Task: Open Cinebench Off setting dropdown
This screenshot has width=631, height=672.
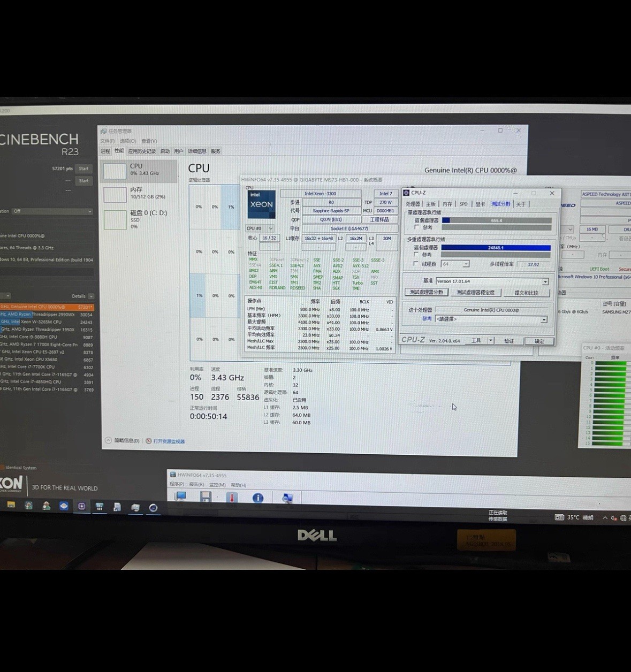Action: 52,211
